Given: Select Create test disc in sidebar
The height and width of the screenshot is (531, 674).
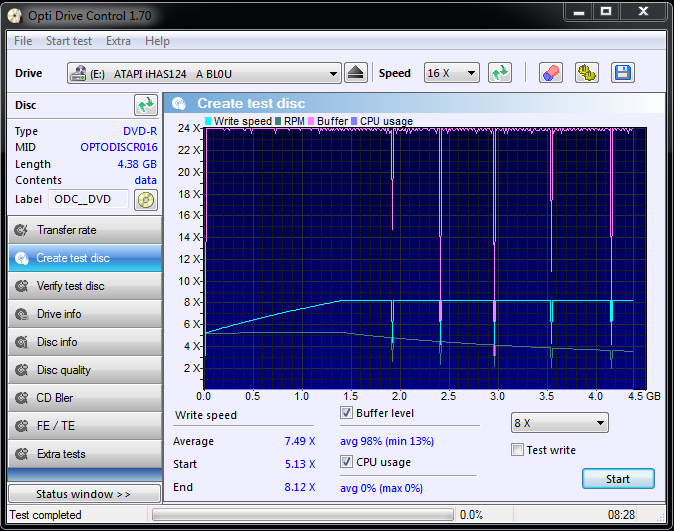Looking at the screenshot, I should click(85, 258).
